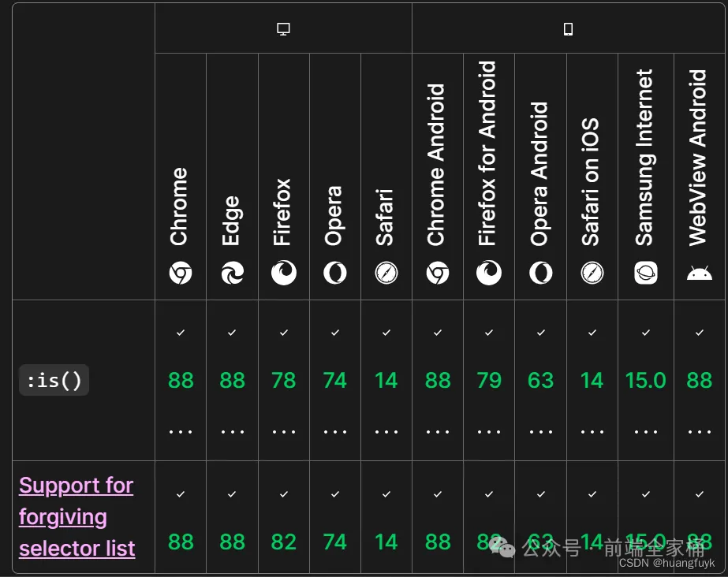Click checkmark above Safari 14 in :is() row

coord(386,333)
